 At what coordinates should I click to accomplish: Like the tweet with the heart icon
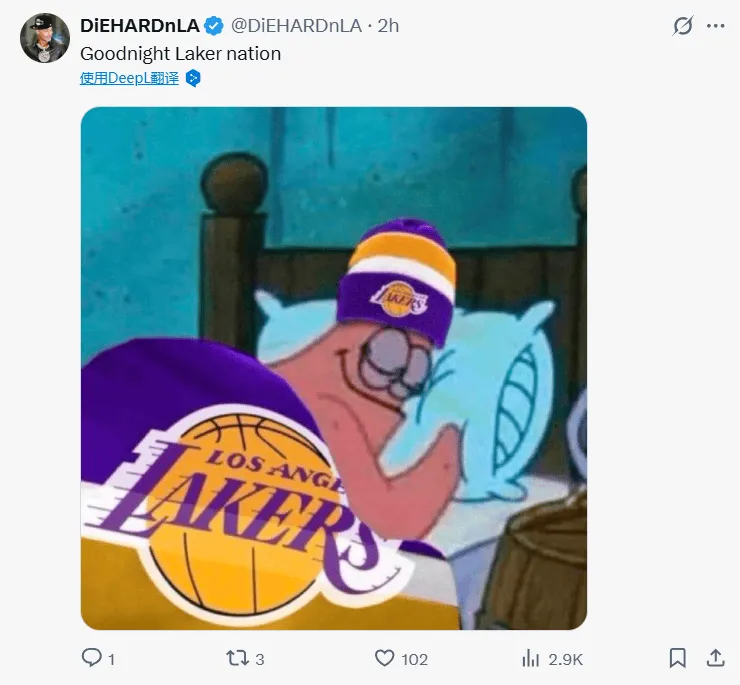click(x=384, y=658)
